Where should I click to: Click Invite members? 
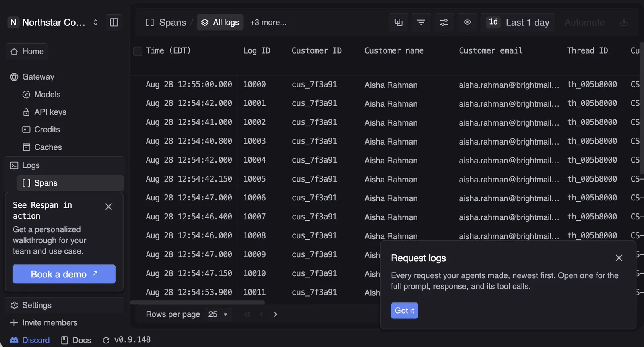tap(43, 323)
